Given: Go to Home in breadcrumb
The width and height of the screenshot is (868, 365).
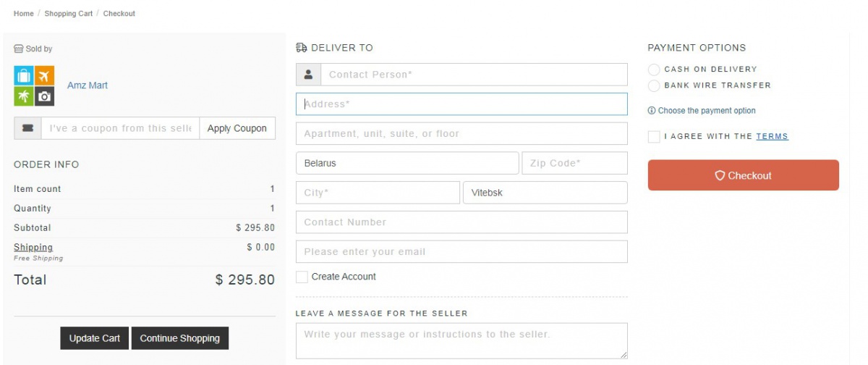Looking at the screenshot, I should pos(23,14).
